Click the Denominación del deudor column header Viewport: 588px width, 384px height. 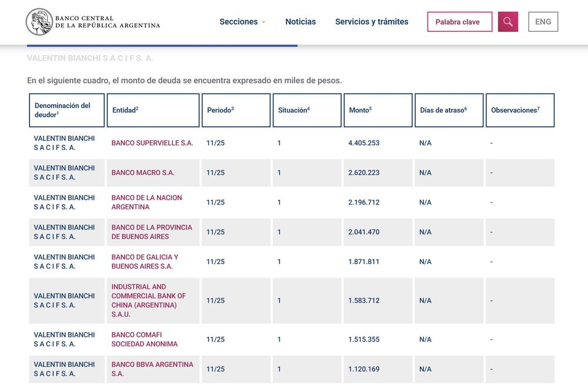pos(67,110)
